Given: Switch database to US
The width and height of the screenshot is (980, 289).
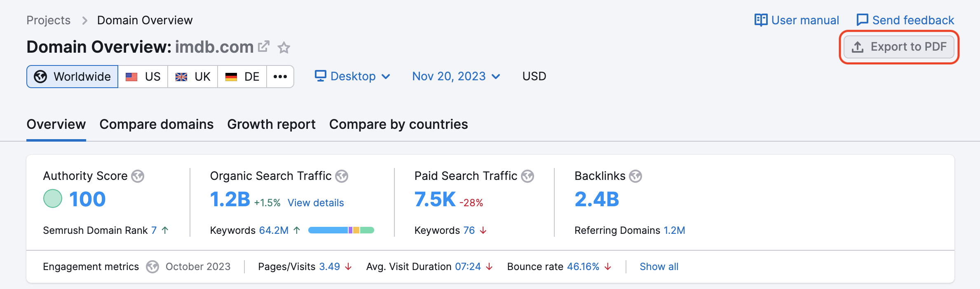Looking at the screenshot, I should 143,77.
